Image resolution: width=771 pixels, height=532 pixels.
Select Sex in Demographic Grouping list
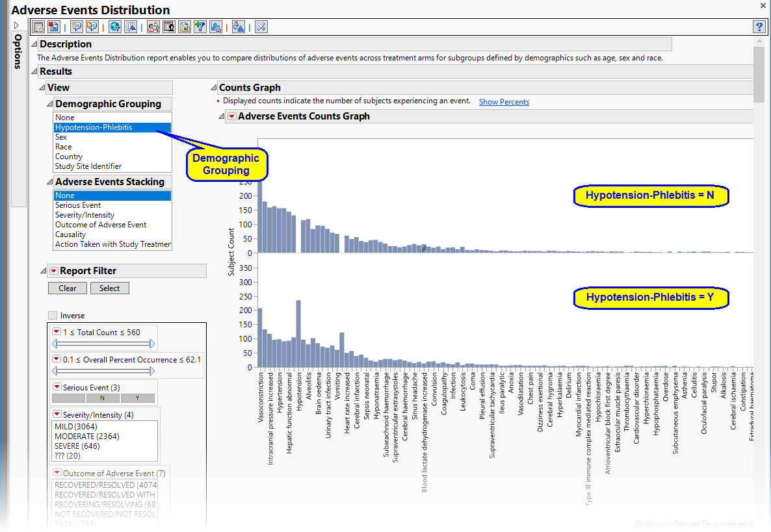coord(61,137)
